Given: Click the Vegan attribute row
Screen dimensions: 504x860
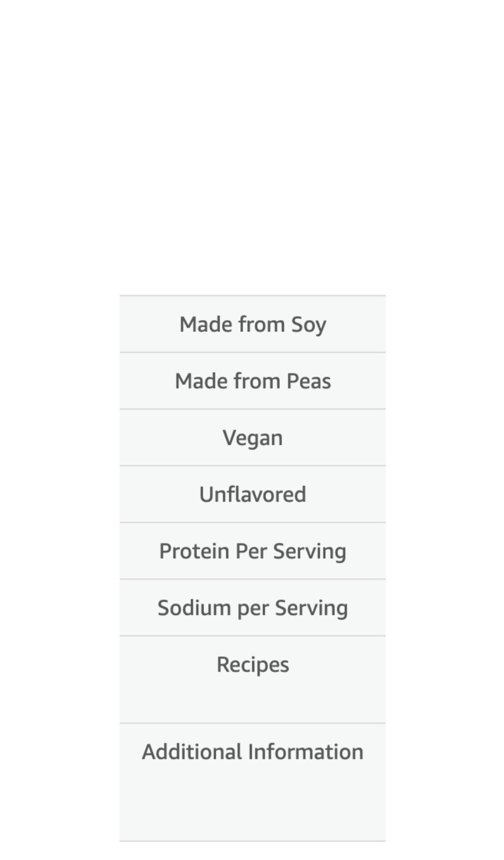Looking at the screenshot, I should coord(253,438).
